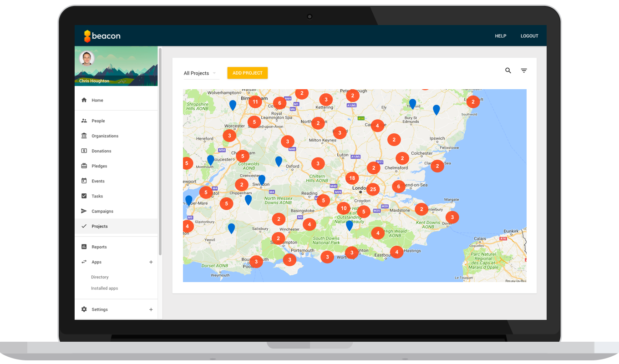Click the sidebar vertical scrollbar
The image size is (619, 364).
point(160,150)
